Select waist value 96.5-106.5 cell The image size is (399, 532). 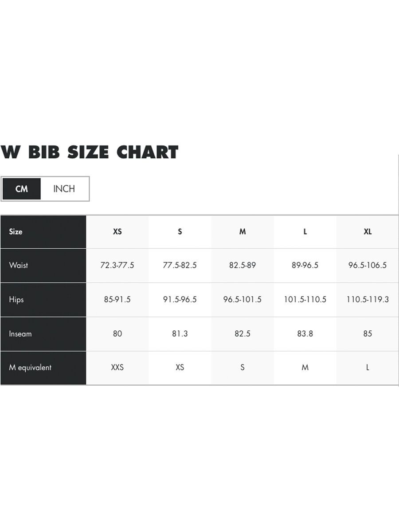(368, 266)
